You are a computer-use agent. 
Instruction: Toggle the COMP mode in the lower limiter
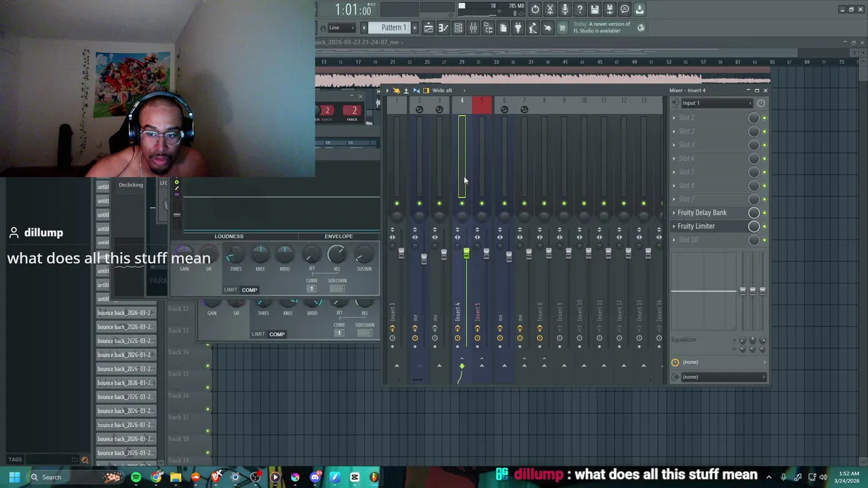(x=277, y=334)
